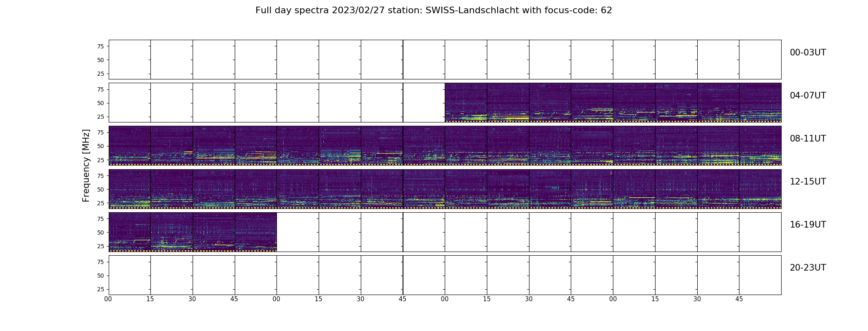Click the plot title text at top
The height and width of the screenshot is (331, 868).
point(434,10)
